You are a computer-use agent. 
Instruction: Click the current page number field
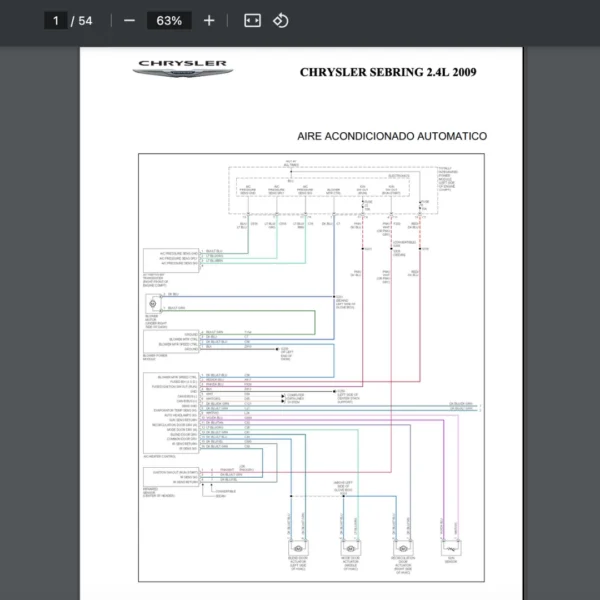[x=56, y=20]
